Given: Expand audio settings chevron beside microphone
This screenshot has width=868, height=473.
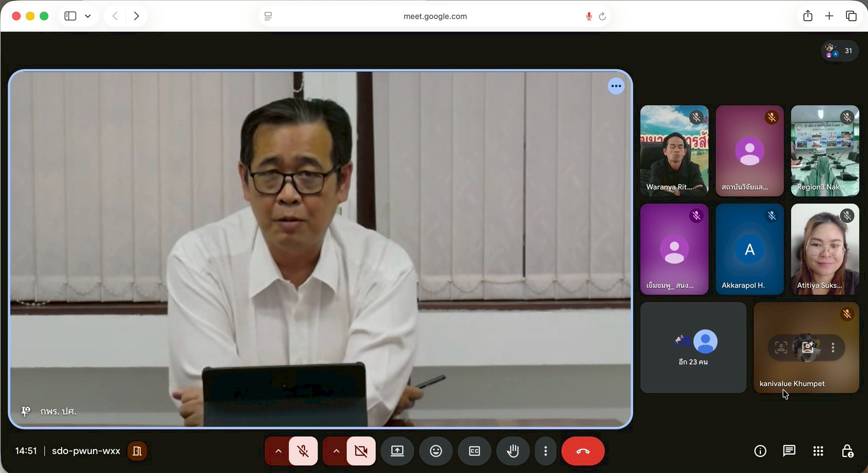Looking at the screenshot, I should click(278, 451).
